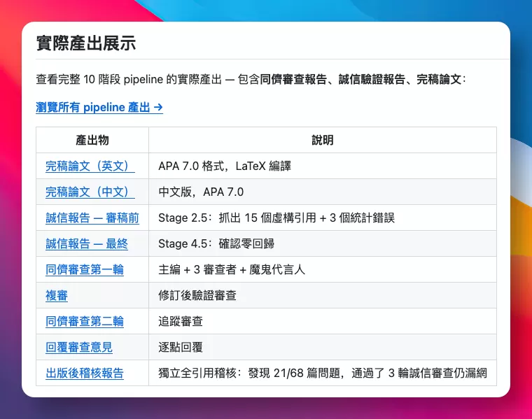Viewport: 532px width, 419px height.
Task: Open 同儕審查第一輪 link
Action: pos(85,269)
